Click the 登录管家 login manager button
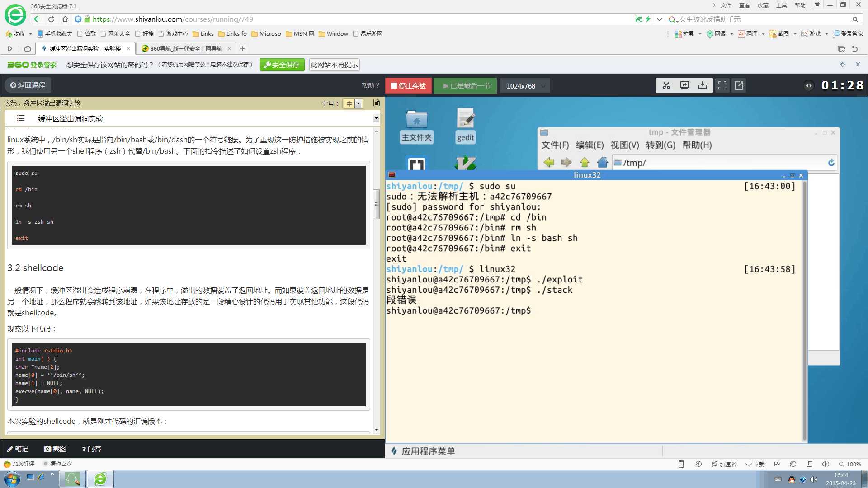This screenshot has height=488, width=868. [848, 34]
